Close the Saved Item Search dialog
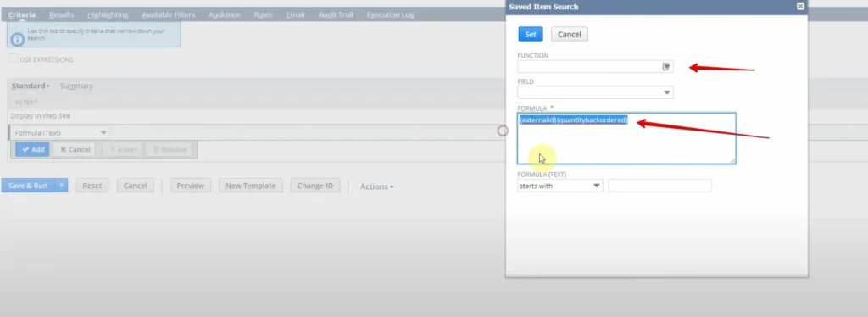Viewport: 868px width, 317px height. click(800, 6)
